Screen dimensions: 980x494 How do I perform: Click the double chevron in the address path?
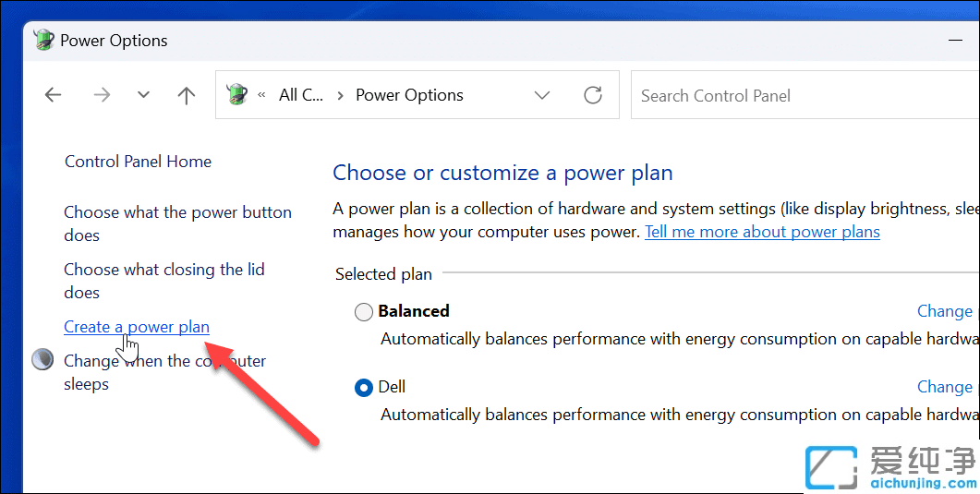[262, 95]
